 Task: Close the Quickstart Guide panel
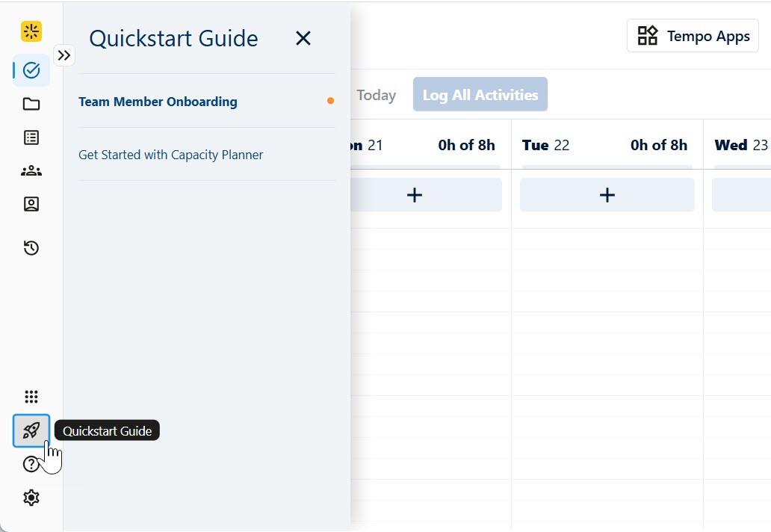pos(303,38)
